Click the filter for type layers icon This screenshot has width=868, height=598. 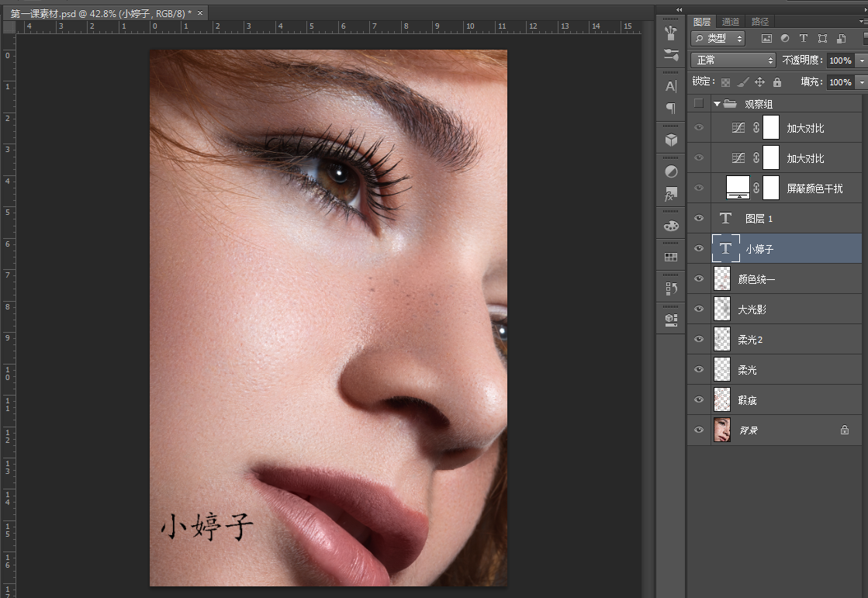(x=804, y=38)
